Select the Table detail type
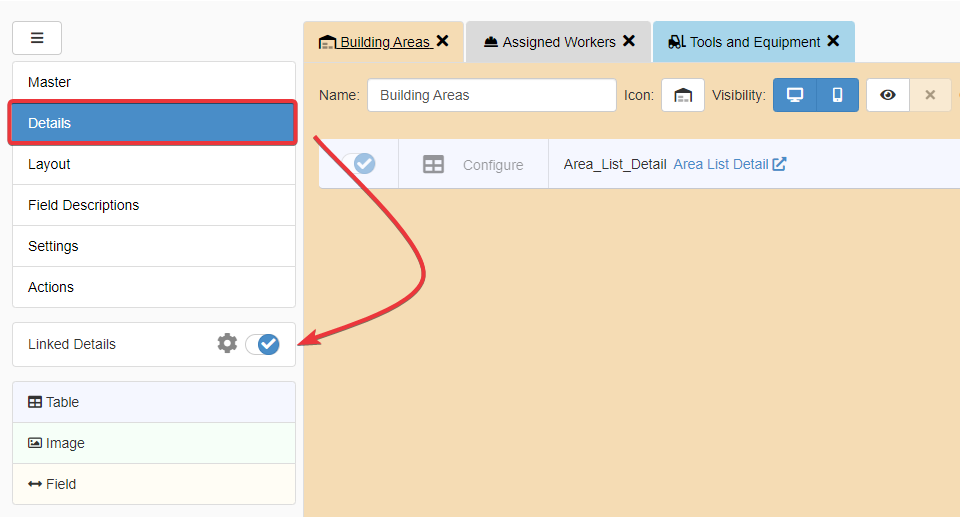Viewport: 960px width, 517px height. point(153,402)
